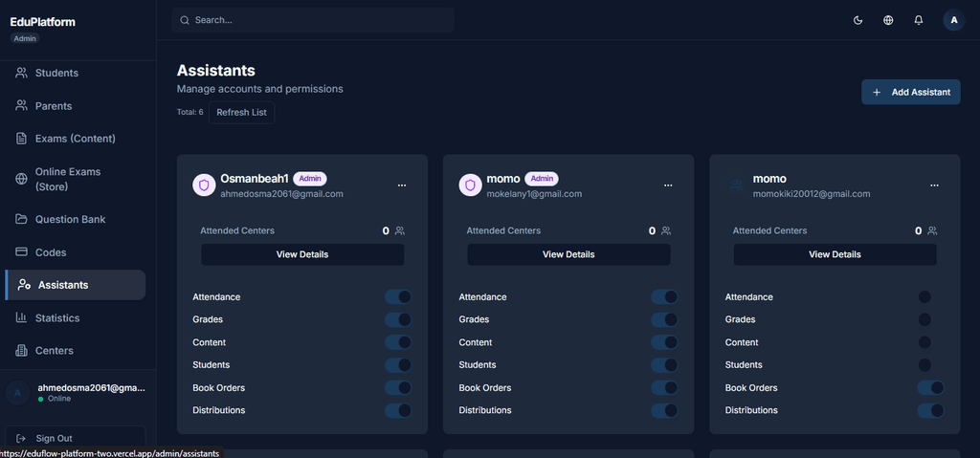Screen dimensions: 980x458
Task: Toggle Distributions for momokiki20012
Action: pos(930,410)
